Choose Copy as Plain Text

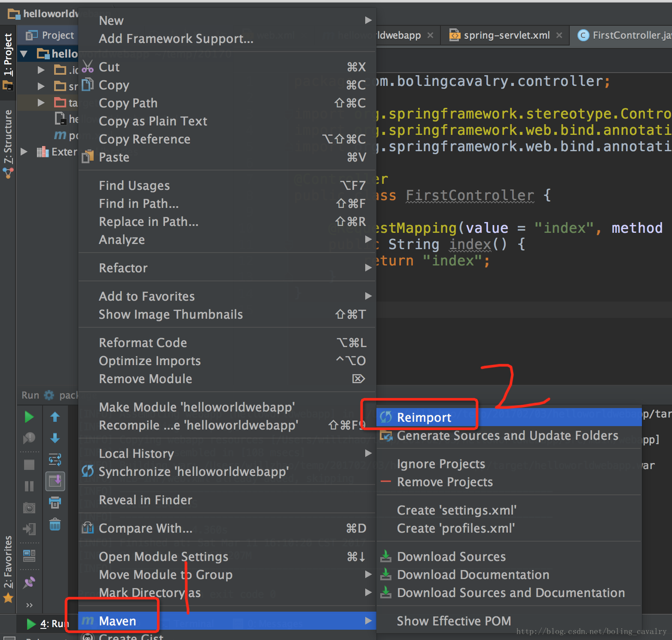[x=227, y=121]
